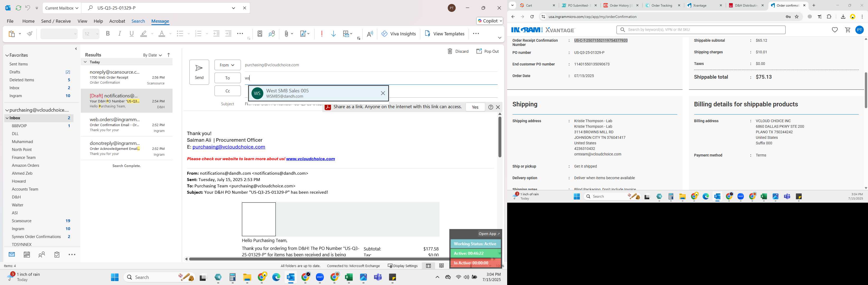Open the From address dropdown
Image resolution: width=868 pixels, height=285 pixels.
coord(227,65)
